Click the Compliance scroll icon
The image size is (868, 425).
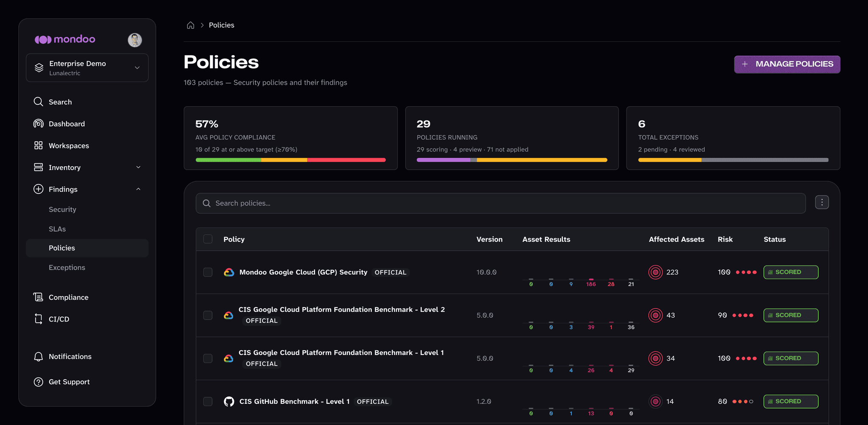pos(39,297)
